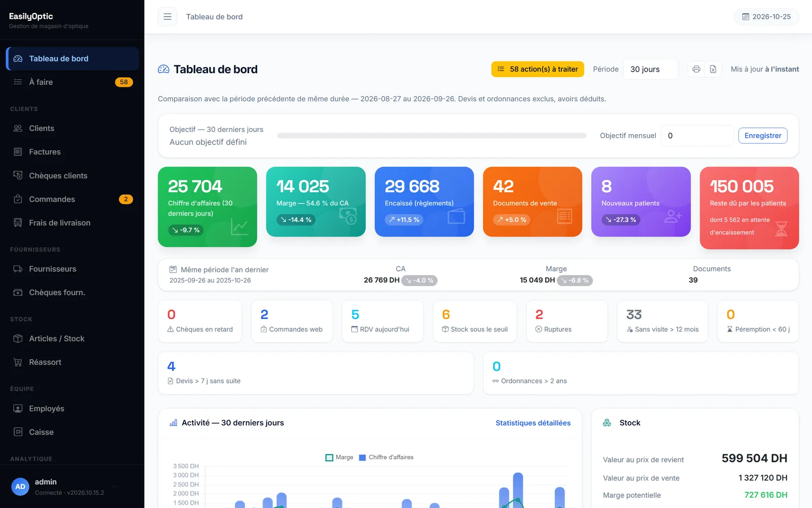Click the Fournisseurs truck icon
Viewport: 812px width, 508px height.
(x=18, y=269)
